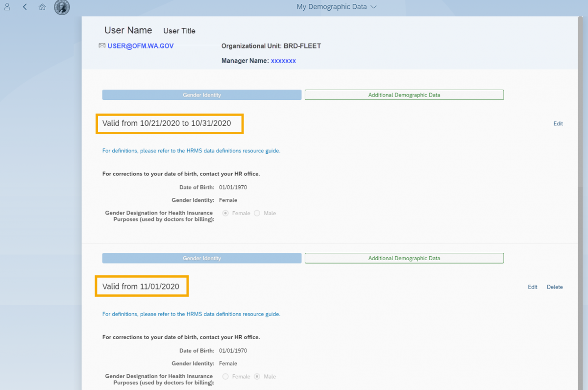Select the Gender Identity tab in the second record

click(x=202, y=258)
